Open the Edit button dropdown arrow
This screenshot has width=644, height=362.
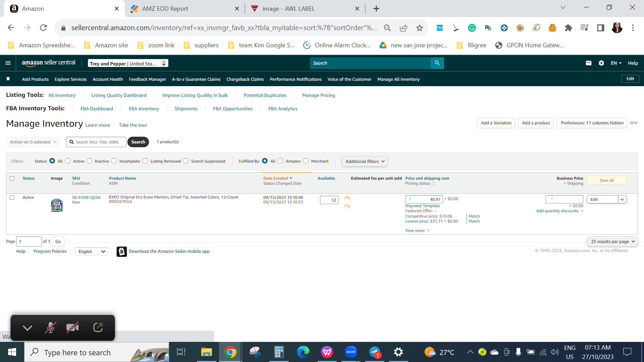pos(623,199)
